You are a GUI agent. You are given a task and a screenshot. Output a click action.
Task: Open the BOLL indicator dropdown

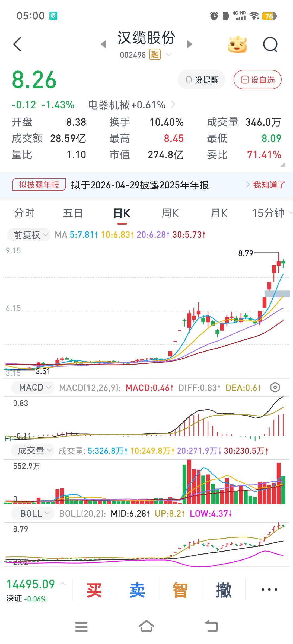pyautogui.click(x=33, y=513)
